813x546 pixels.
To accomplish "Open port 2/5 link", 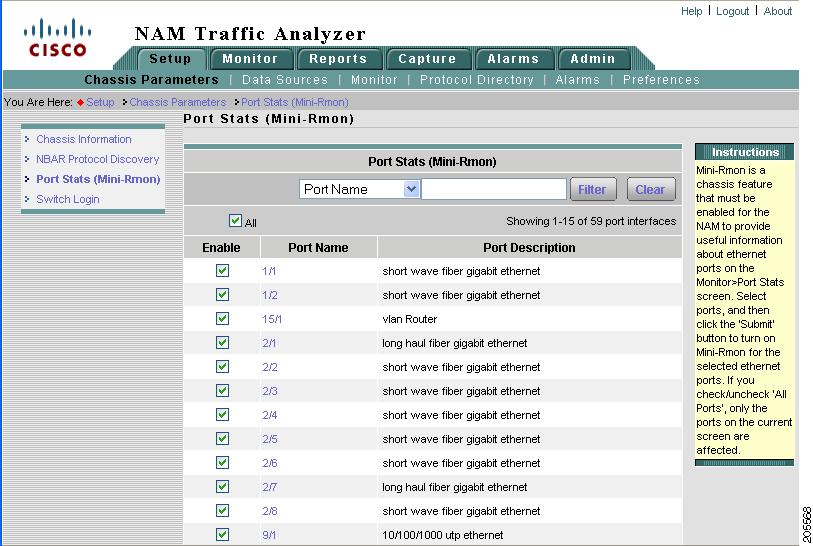I will [270, 439].
